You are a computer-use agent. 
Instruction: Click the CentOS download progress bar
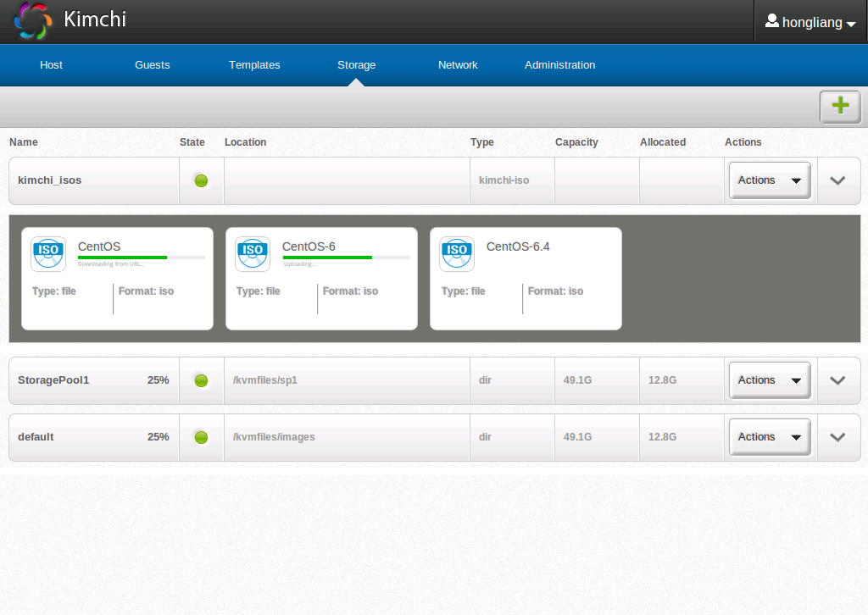pyautogui.click(x=141, y=257)
